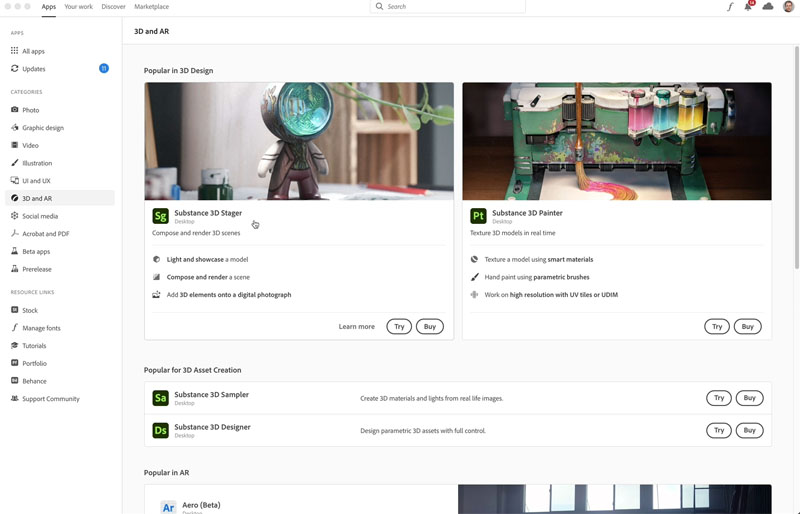Select the Photo camera icon

14,110
